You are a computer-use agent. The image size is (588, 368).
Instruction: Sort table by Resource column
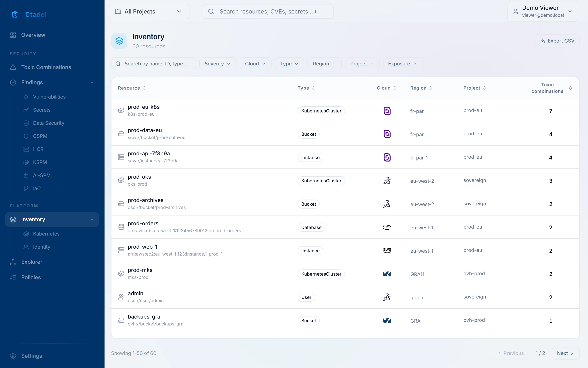(x=132, y=88)
